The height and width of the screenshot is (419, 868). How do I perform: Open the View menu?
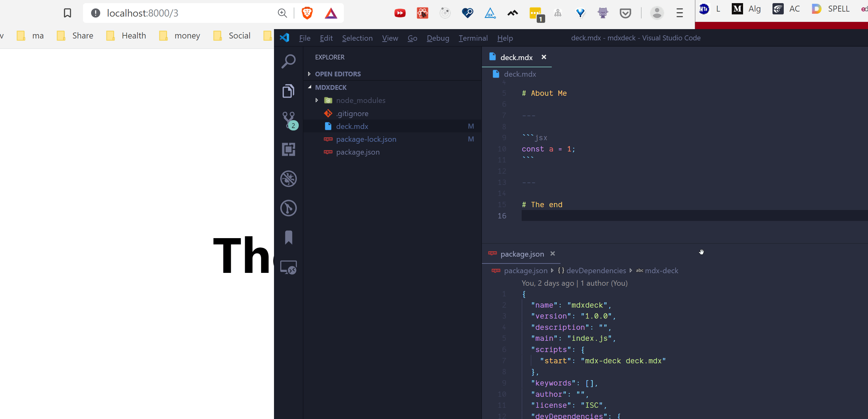[x=390, y=38]
